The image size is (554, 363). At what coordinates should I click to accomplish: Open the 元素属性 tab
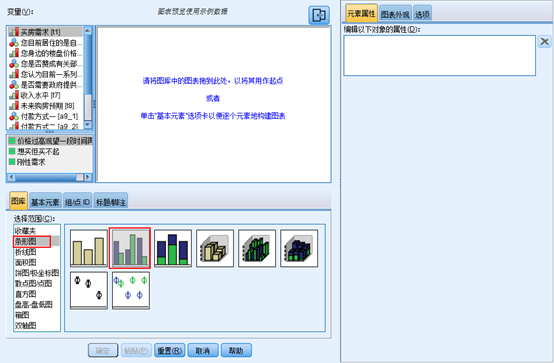(x=361, y=13)
